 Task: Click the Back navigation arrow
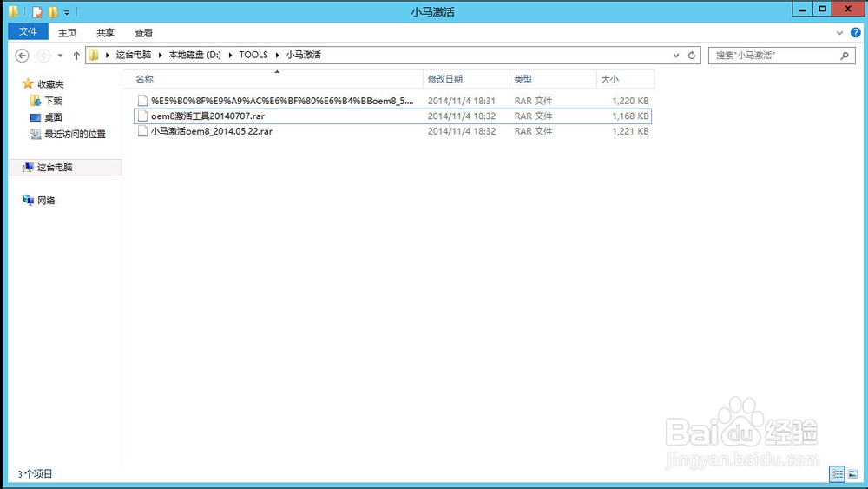(22, 56)
